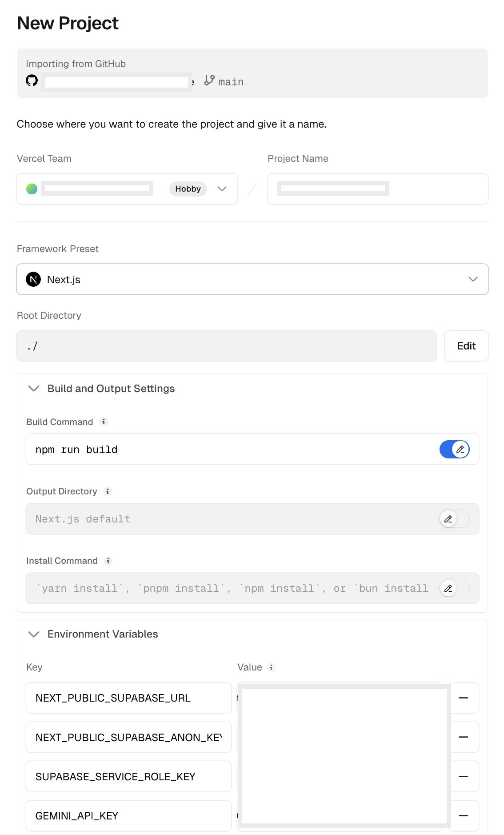
Task: Click the SUPABASE_SERVICE_ROLE_KEY key field
Action: pos(128,777)
